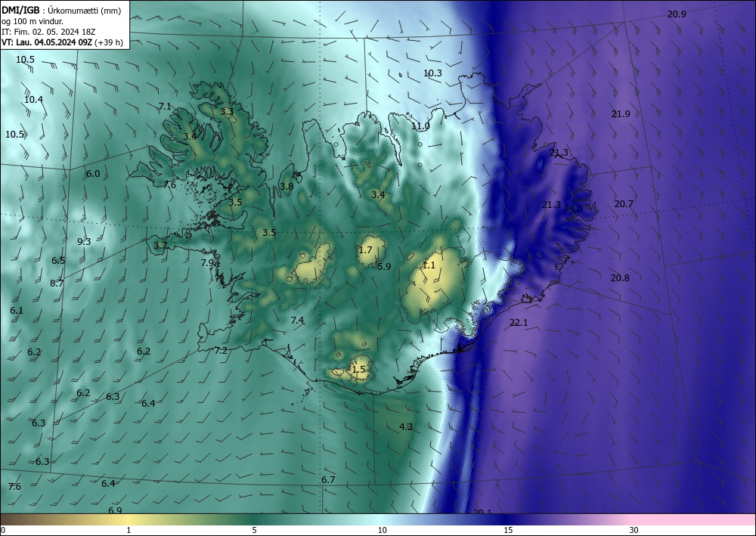Click the 'og 100 m vindur.' legend line
756x536 pixels.
tap(33, 21)
